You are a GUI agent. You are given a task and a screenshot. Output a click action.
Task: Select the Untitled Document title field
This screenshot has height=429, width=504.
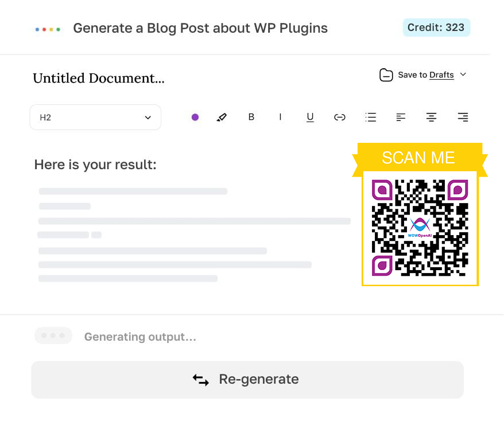coord(98,78)
